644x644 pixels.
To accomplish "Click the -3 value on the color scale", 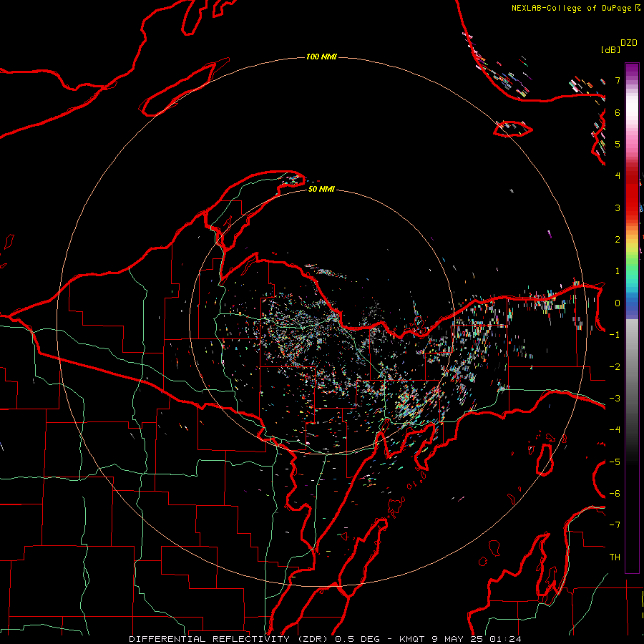I will pyautogui.click(x=615, y=399).
